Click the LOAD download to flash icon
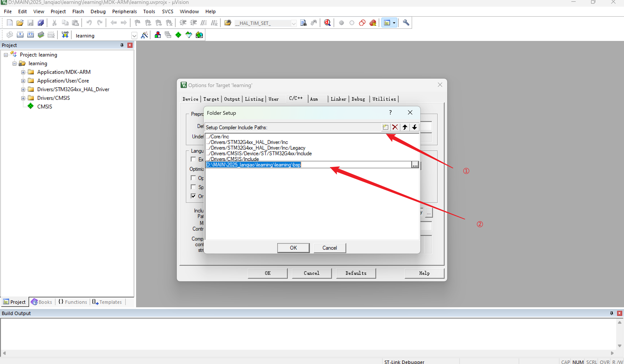The width and height of the screenshot is (624, 364). tap(65, 35)
